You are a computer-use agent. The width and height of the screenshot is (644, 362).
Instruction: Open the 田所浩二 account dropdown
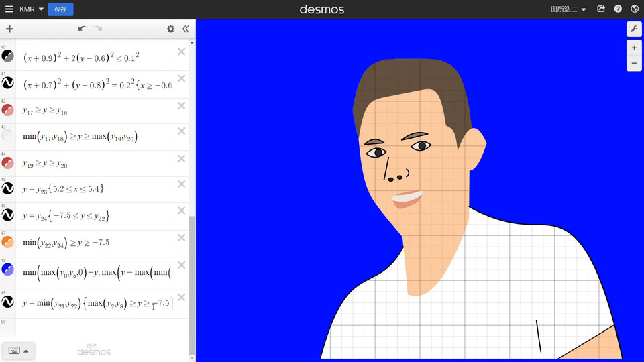pyautogui.click(x=568, y=9)
